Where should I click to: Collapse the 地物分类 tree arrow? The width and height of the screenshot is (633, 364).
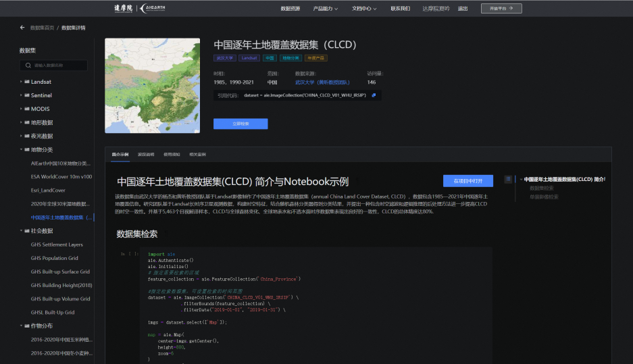(x=21, y=149)
